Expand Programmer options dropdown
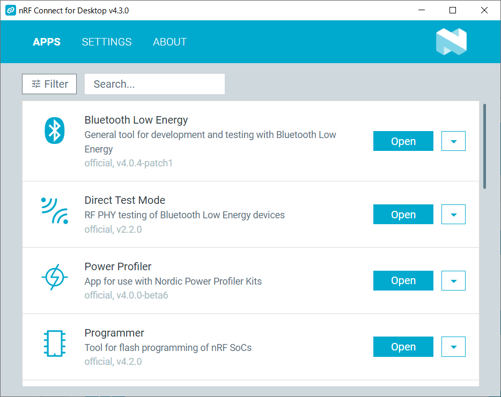This screenshot has width=501, height=397. click(453, 347)
